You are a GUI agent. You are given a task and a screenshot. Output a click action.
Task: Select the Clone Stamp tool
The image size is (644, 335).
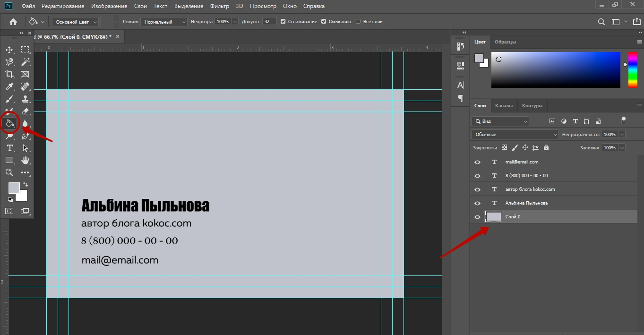[25, 99]
